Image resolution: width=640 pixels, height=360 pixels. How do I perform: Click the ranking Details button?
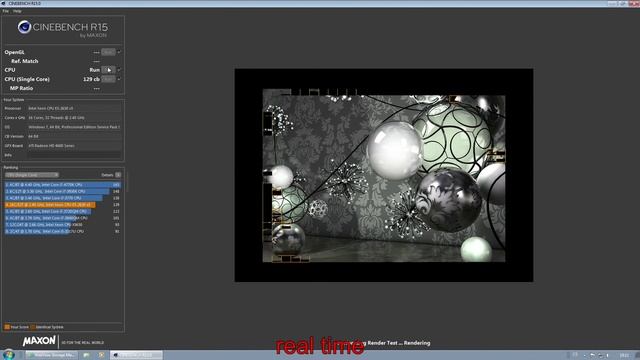(x=118, y=175)
